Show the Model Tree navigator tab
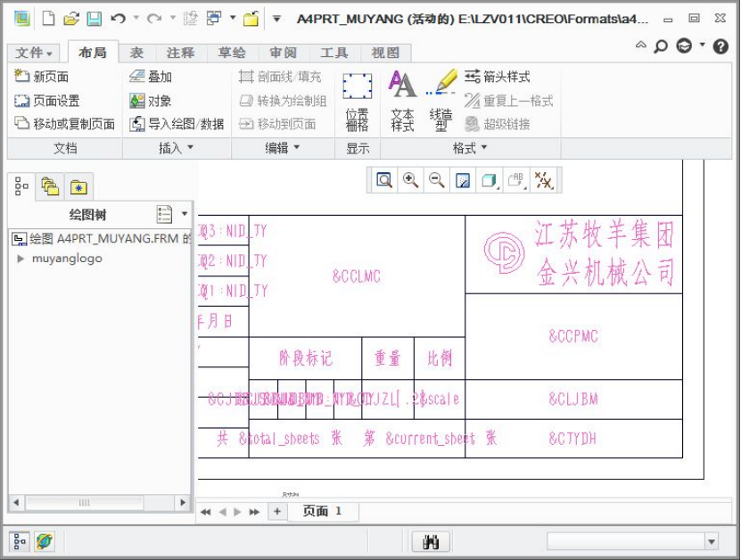 click(21, 186)
